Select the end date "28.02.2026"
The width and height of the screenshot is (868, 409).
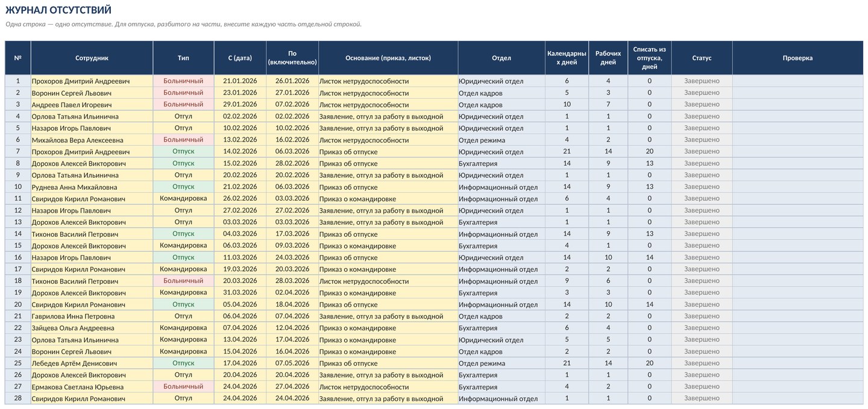[292, 163]
